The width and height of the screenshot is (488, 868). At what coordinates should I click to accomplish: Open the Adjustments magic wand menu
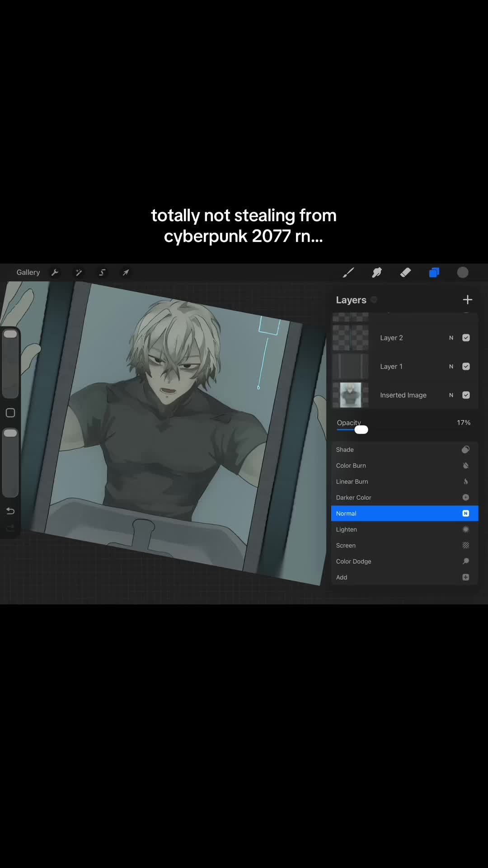[x=79, y=272]
